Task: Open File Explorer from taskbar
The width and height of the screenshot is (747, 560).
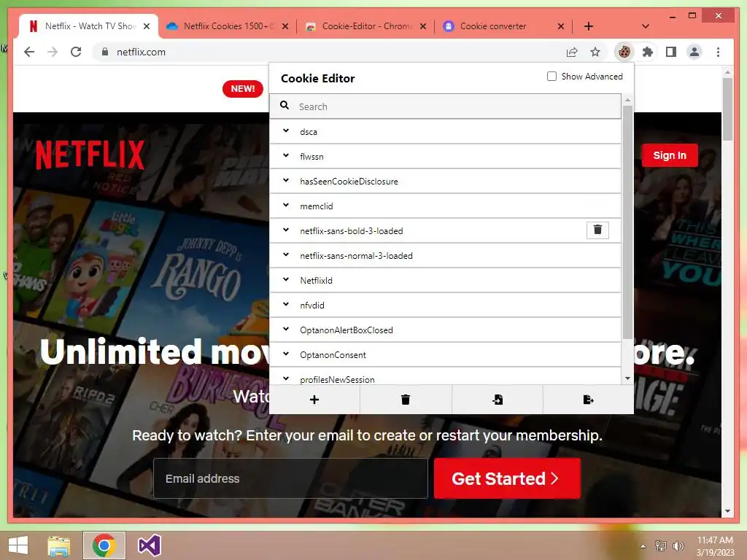Action: point(59,545)
